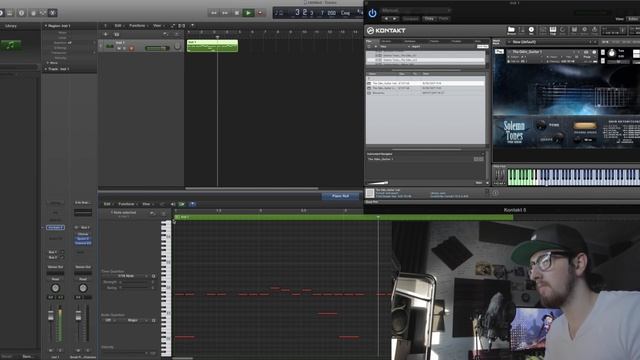Click The Odin_Guitar 1 instrument name header
The height and width of the screenshot is (360, 640).
(527, 52)
